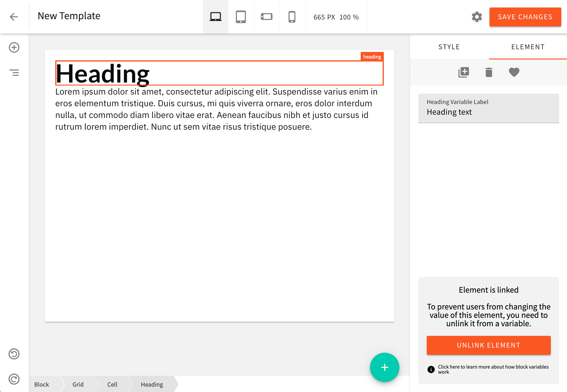Preview in landscape phone mode
Screen dimensions: 567x392
pos(266,17)
